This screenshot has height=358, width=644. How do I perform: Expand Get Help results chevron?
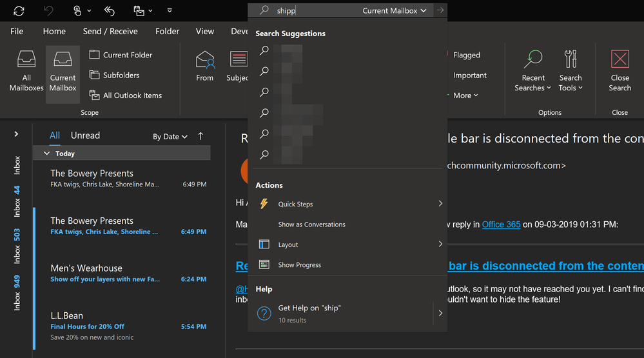(440, 313)
